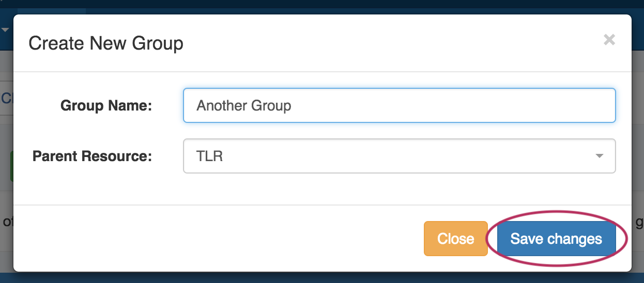Click the "Parent Resource:" label

pos(92,156)
